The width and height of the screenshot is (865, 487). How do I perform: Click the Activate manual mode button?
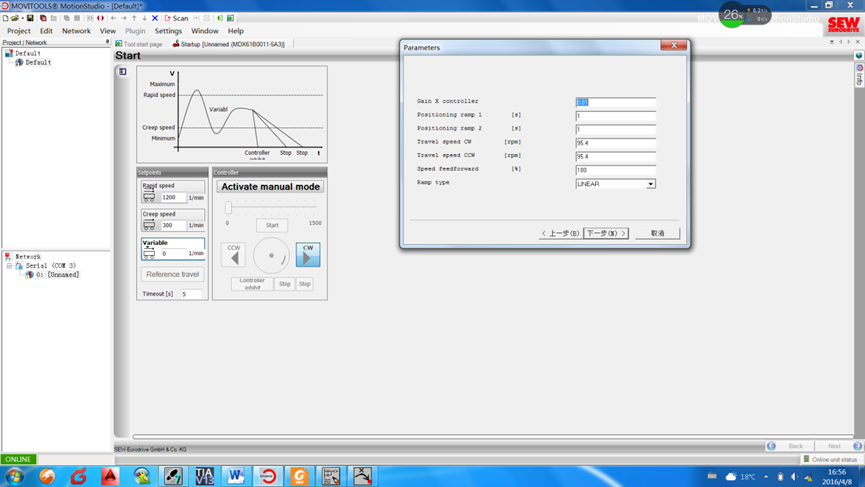(270, 187)
